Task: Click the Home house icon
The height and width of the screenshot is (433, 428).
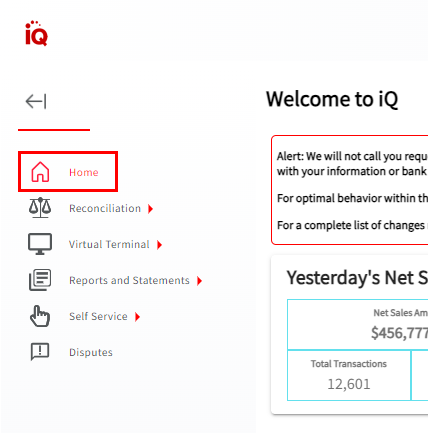Action: point(40,172)
